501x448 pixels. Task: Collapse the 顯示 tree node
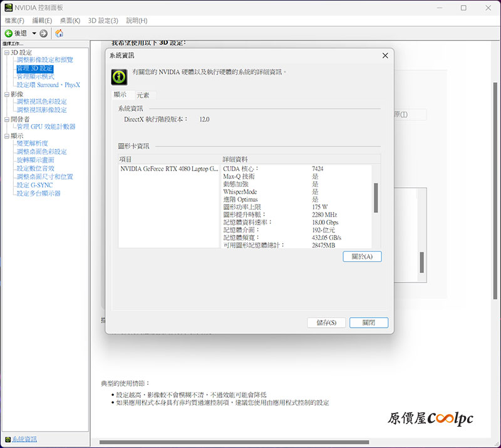7,136
